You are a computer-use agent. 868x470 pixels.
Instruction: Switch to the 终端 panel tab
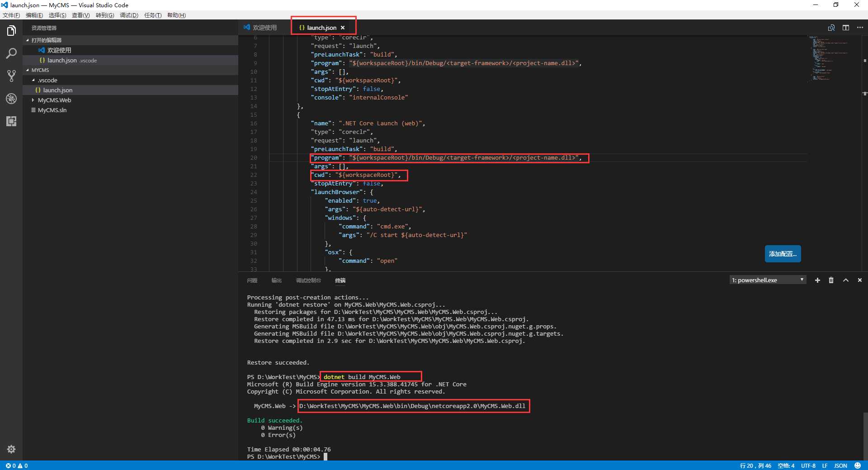(340, 280)
